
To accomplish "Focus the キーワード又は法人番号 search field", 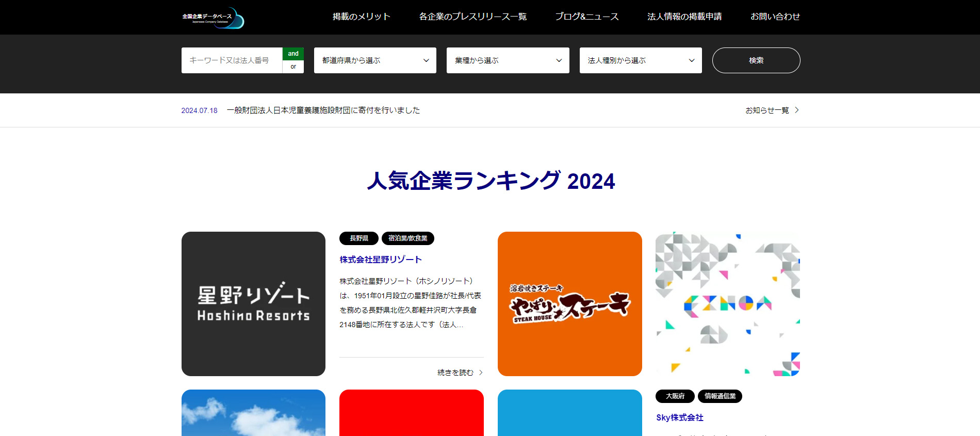I will coord(232,60).
